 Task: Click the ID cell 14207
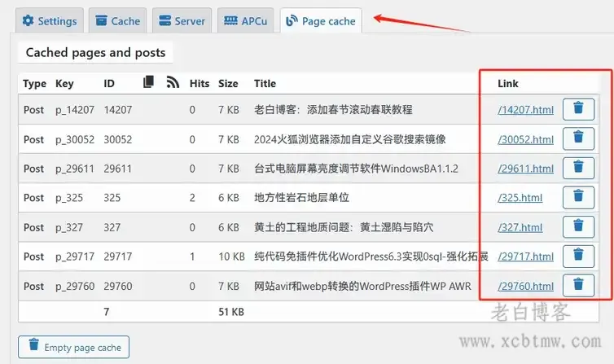118,110
